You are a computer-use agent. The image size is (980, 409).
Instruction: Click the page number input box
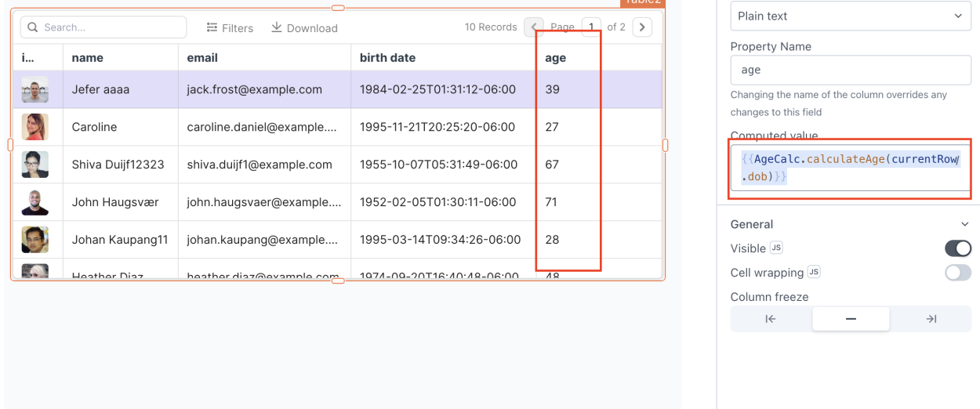click(591, 27)
